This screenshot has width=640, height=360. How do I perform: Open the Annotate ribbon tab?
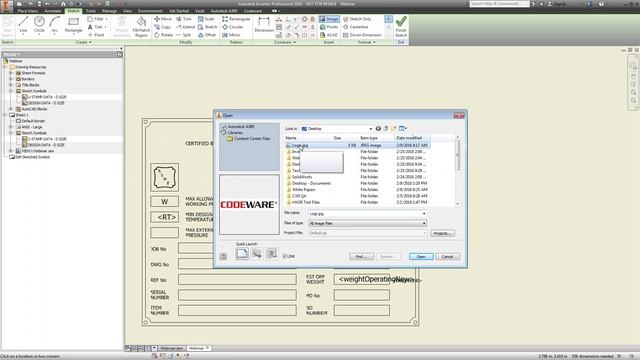[x=53, y=11]
